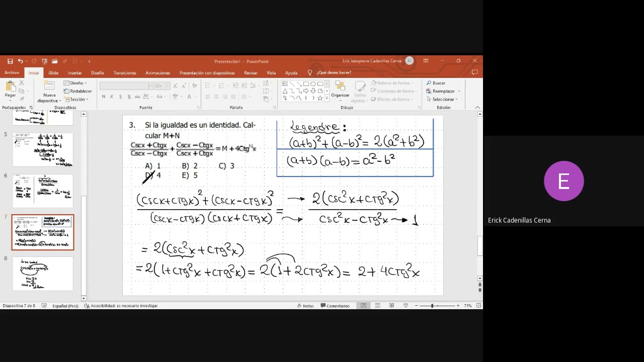
Task: Open the Vista tab
Action: pos(271,72)
